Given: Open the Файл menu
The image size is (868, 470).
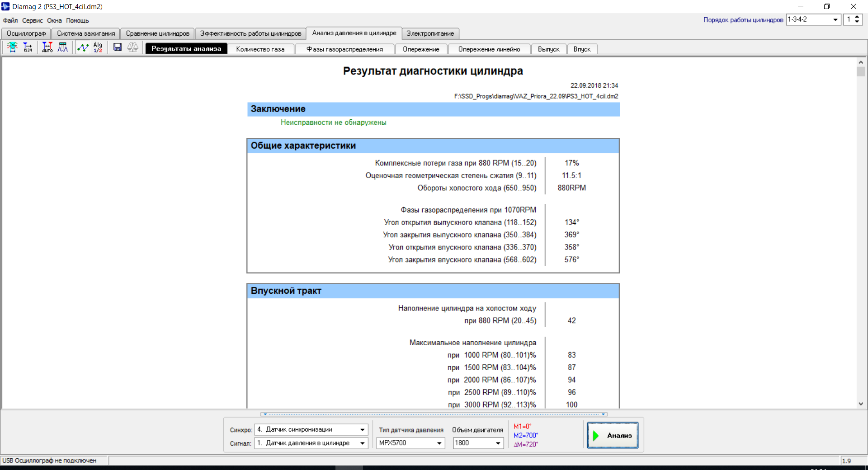Looking at the screenshot, I should click(10, 20).
